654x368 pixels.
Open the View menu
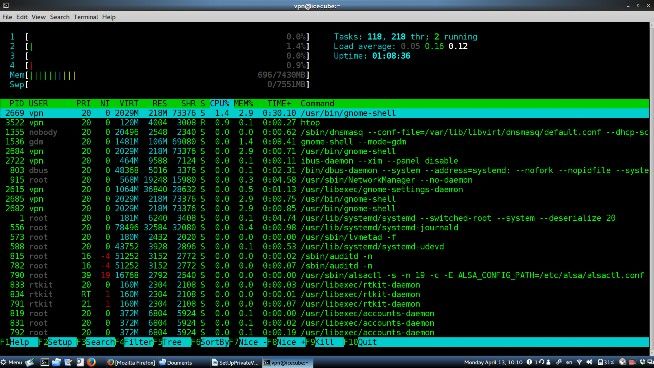38,17
